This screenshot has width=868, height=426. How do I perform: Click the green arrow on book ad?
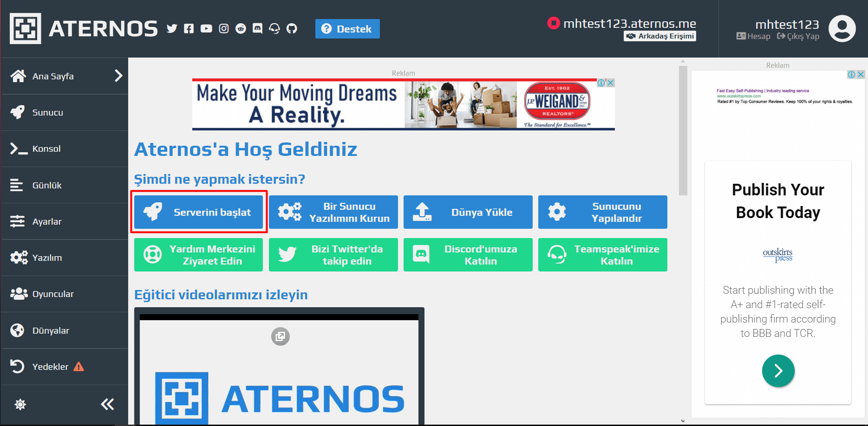click(x=778, y=371)
